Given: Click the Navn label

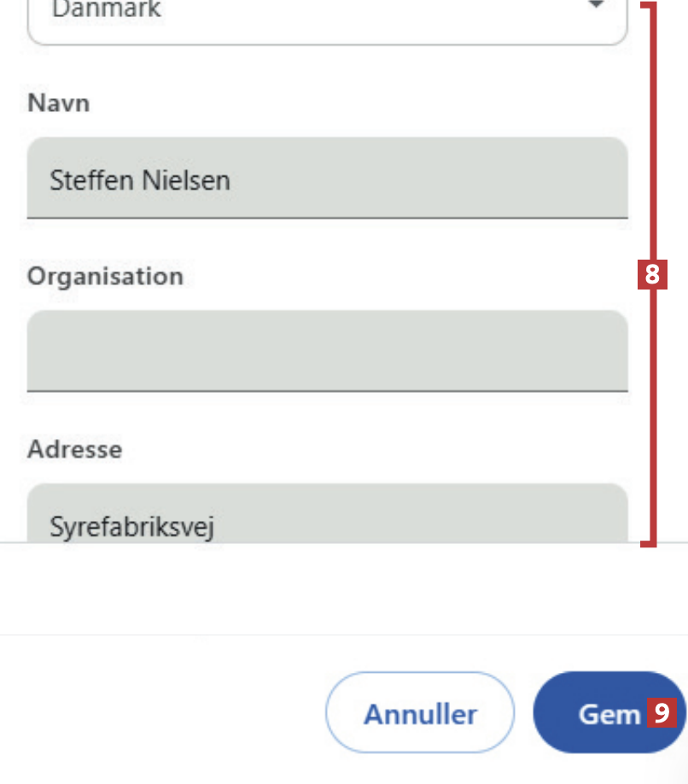Looking at the screenshot, I should pos(58,103).
